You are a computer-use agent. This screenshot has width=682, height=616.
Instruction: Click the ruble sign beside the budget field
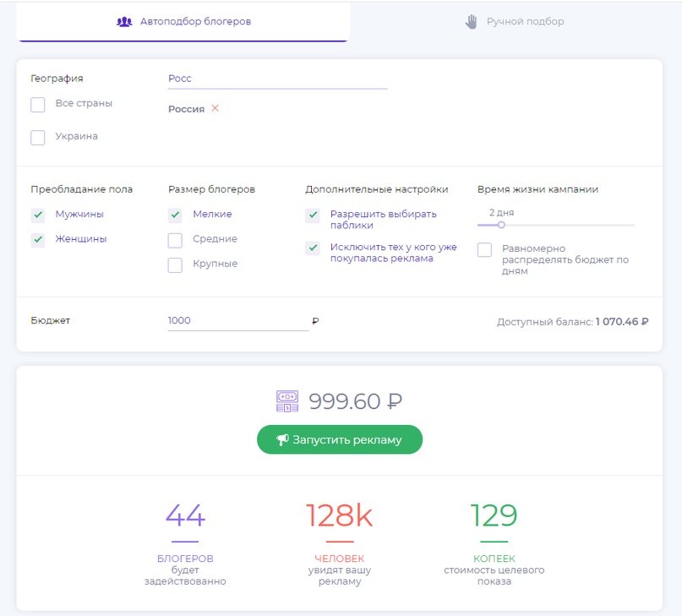click(315, 321)
